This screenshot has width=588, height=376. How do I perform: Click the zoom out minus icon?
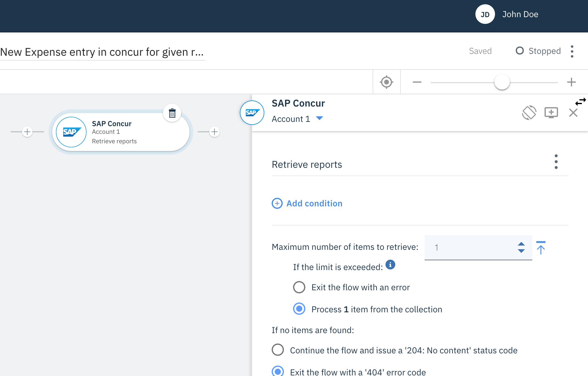tap(417, 82)
